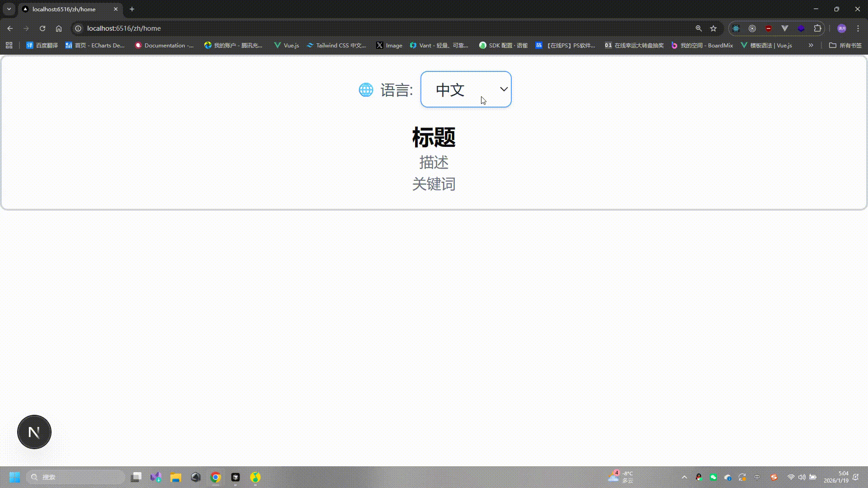Expand the hidden bookmarks chevron

click(x=811, y=45)
